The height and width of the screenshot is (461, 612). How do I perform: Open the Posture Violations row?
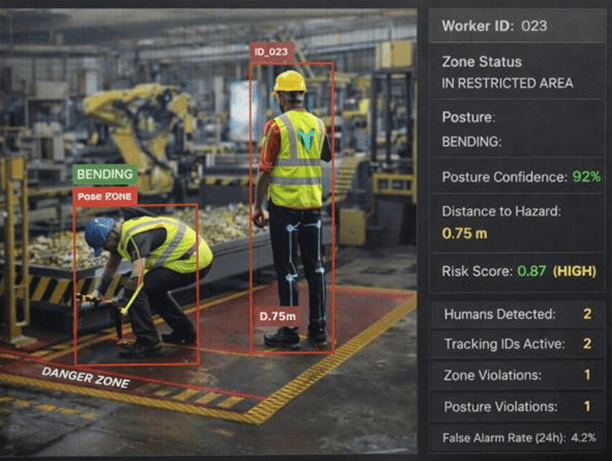pyautogui.click(x=517, y=407)
